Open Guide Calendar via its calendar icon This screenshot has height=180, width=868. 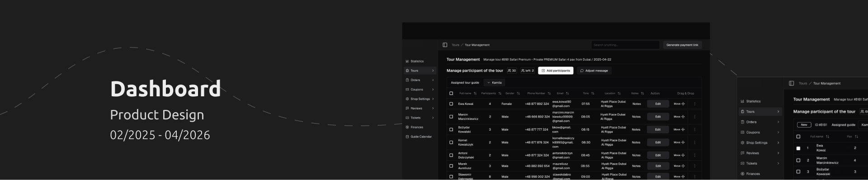point(407,137)
